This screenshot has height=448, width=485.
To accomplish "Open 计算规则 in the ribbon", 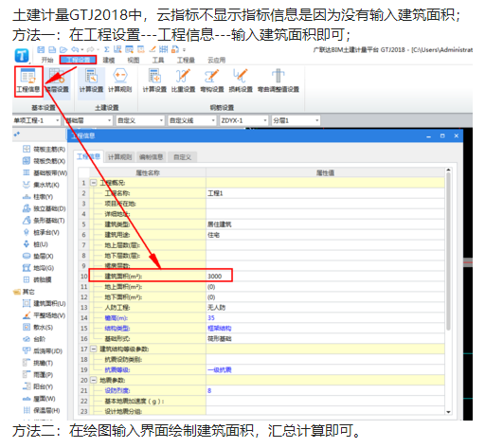I will click(x=120, y=81).
